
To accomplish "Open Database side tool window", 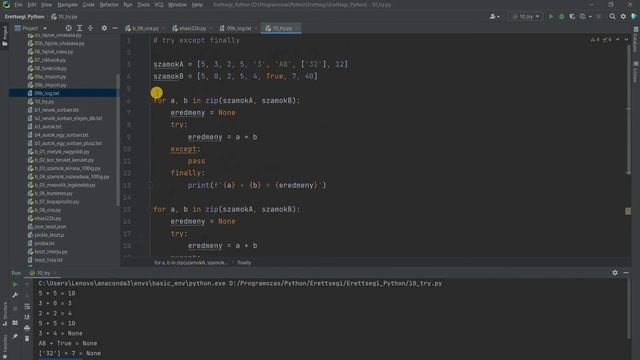I will pyautogui.click(x=636, y=39).
